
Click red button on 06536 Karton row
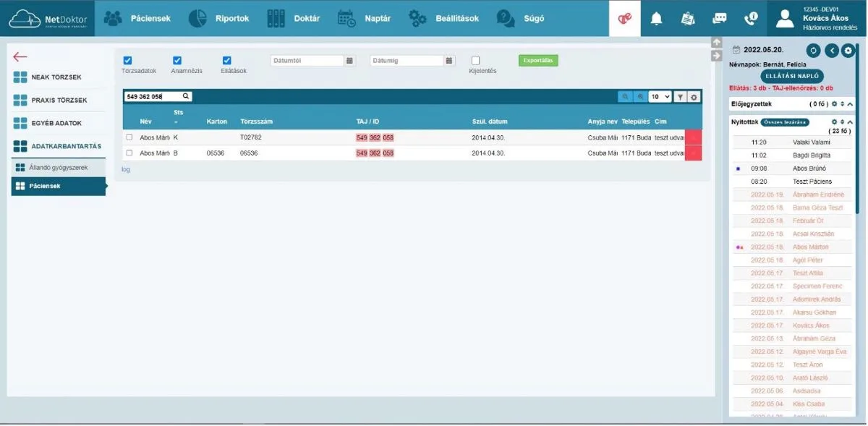click(x=693, y=153)
